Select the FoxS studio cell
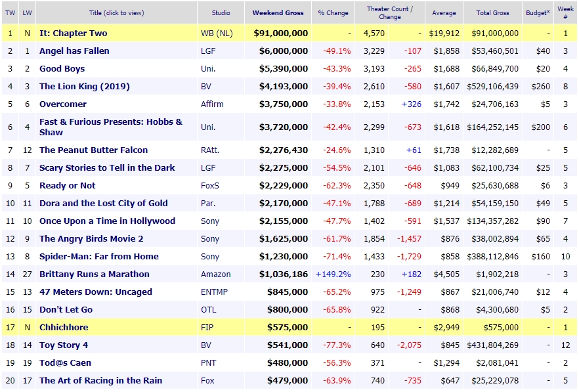The width and height of the screenshot is (579, 392). coord(210,185)
